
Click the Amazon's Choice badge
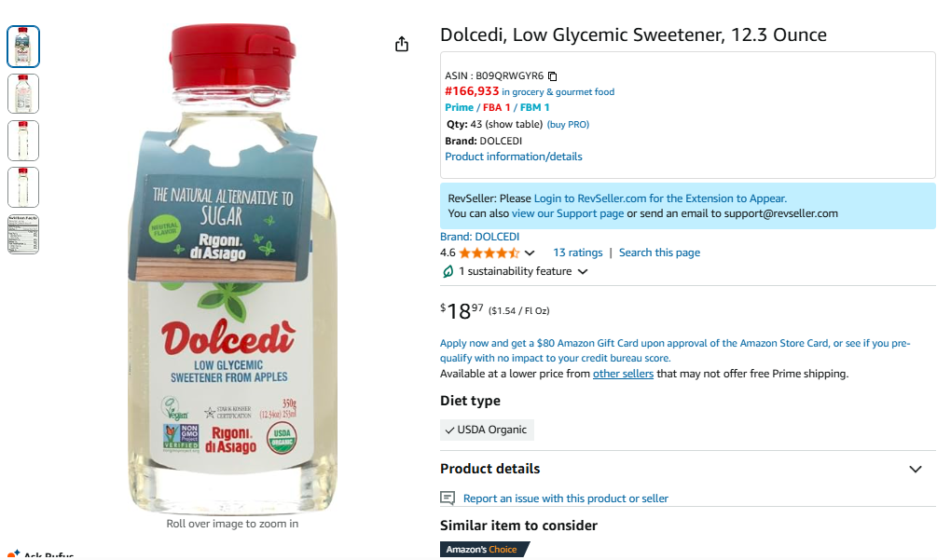(x=484, y=549)
